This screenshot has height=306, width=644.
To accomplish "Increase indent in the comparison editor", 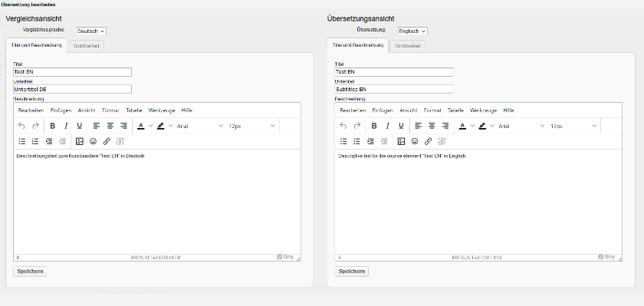I will click(x=49, y=141).
